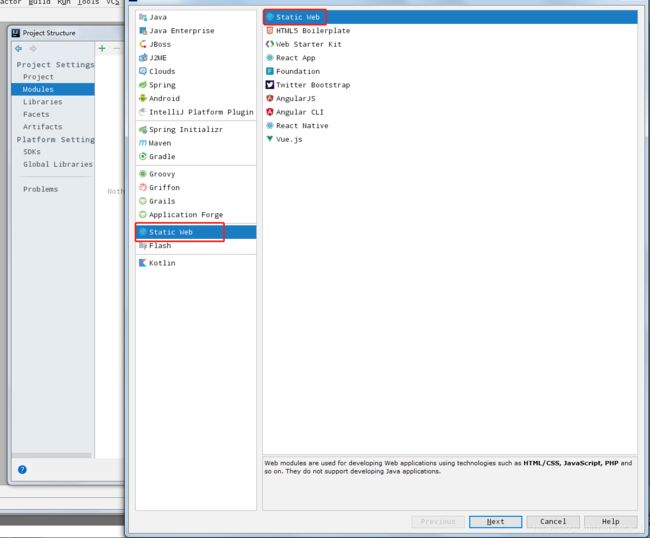Viewport: 650px width, 538px height.
Task: Select the Android robot icon
Action: pyautogui.click(x=143, y=98)
